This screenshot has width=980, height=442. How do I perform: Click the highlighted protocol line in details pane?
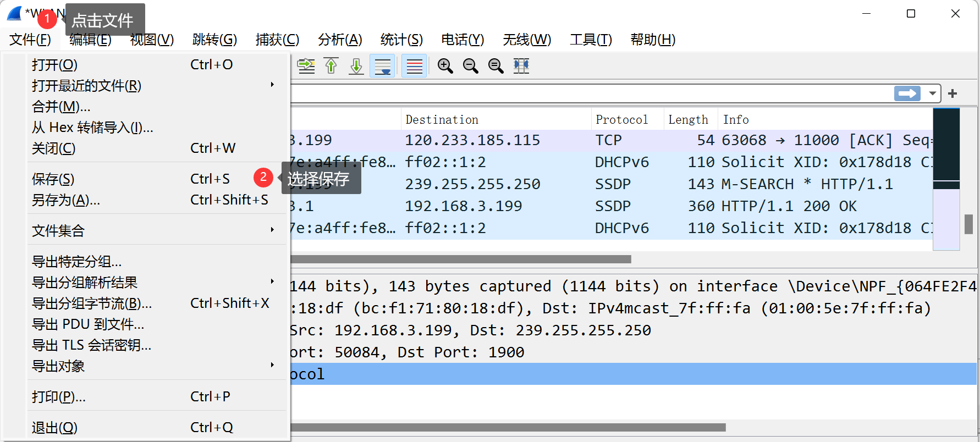(x=634, y=374)
